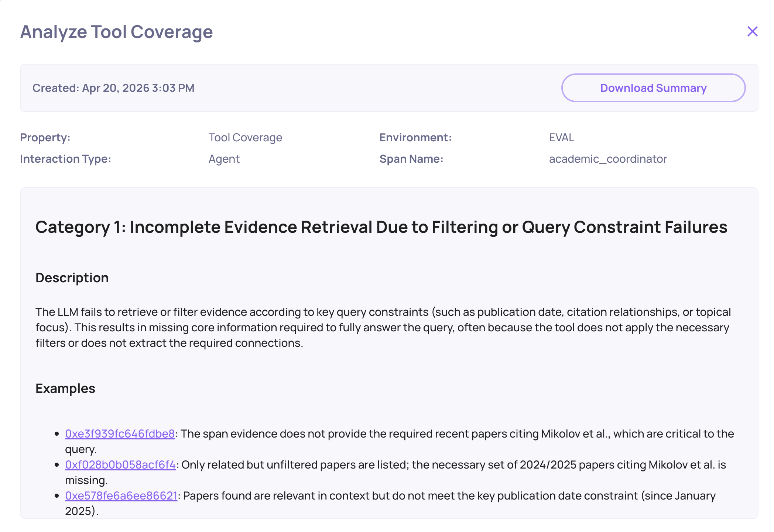Click the Property label
Image resolution: width=774 pixels, height=532 pixels.
coord(45,138)
